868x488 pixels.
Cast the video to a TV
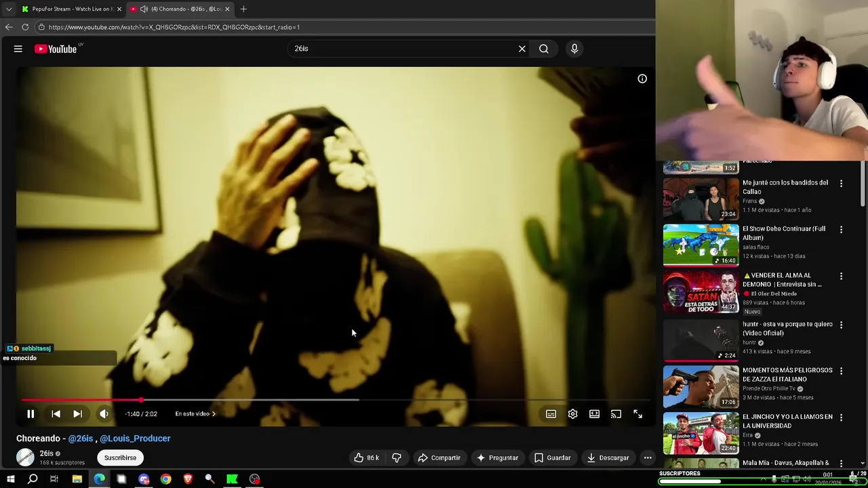(x=616, y=414)
